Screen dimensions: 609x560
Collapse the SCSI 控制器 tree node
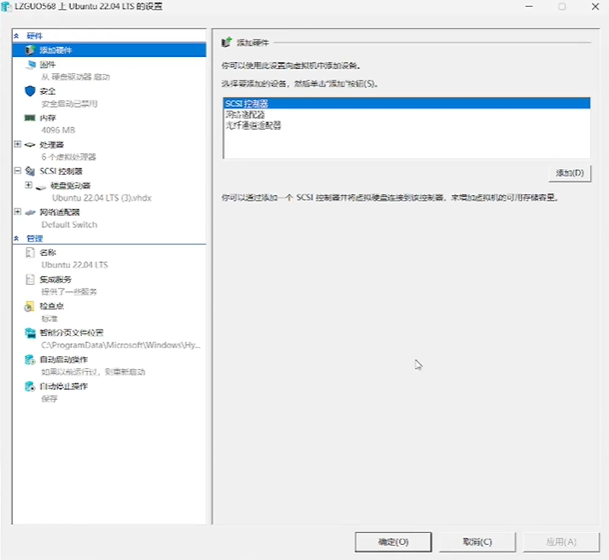[x=17, y=170]
